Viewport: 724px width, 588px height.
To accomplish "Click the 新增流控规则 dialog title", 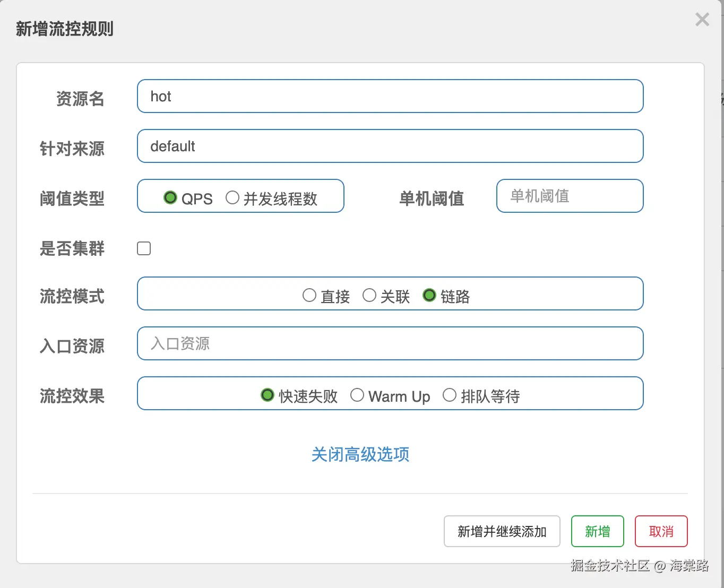I will pyautogui.click(x=65, y=29).
